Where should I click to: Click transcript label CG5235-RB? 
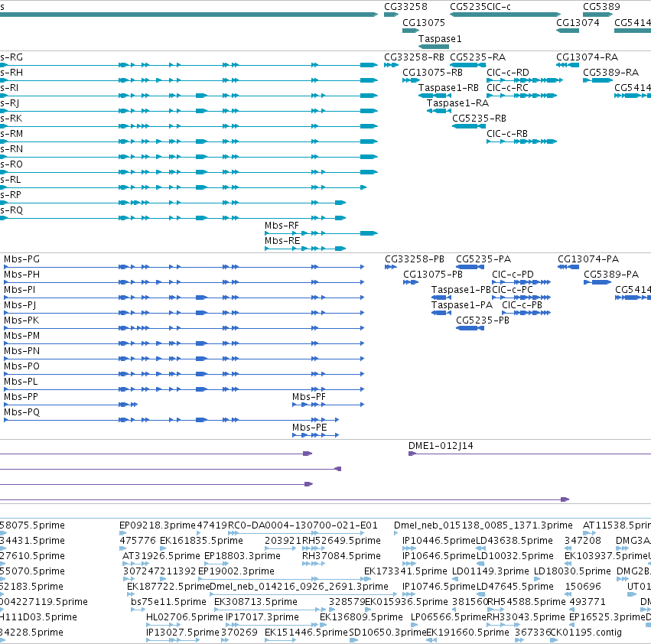click(x=479, y=119)
